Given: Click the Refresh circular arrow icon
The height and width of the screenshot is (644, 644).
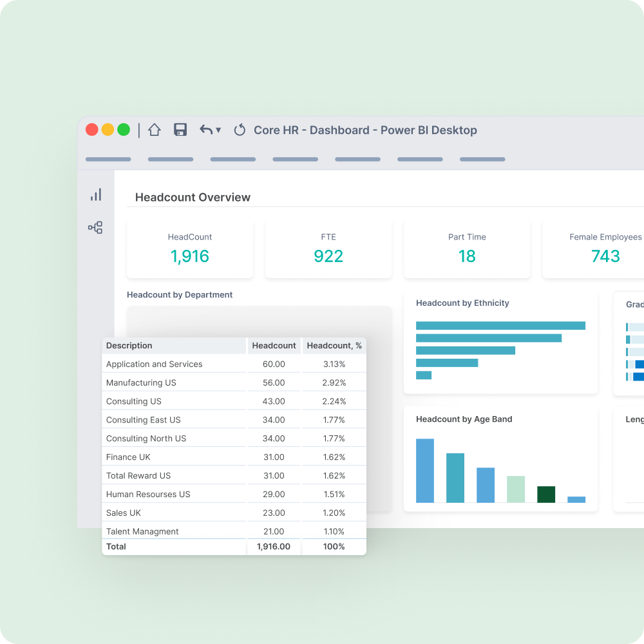Looking at the screenshot, I should tap(240, 130).
